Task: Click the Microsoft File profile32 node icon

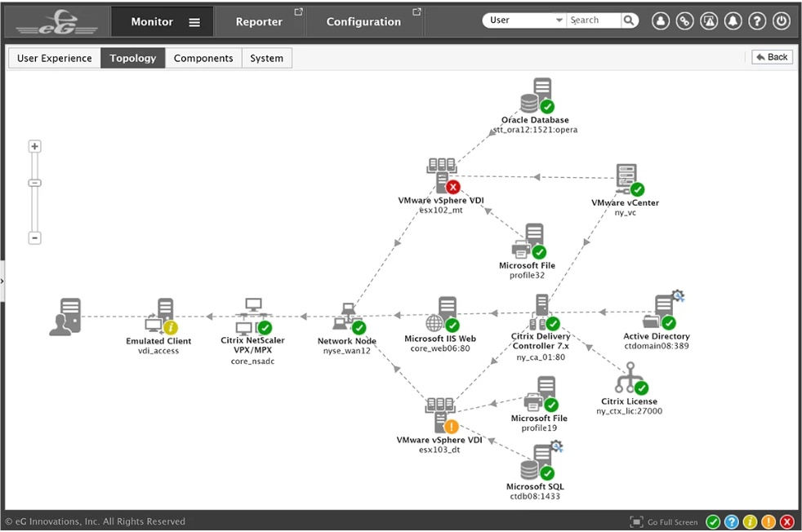Action: pos(529,242)
